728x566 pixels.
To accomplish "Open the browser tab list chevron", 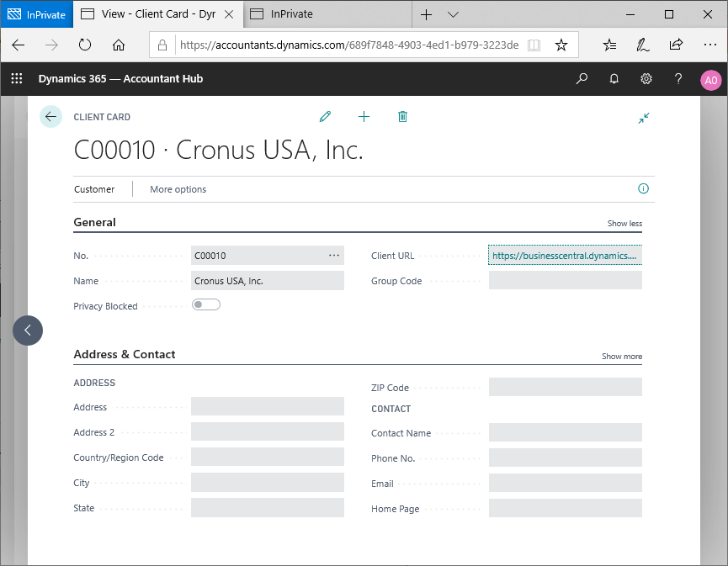I will [453, 15].
